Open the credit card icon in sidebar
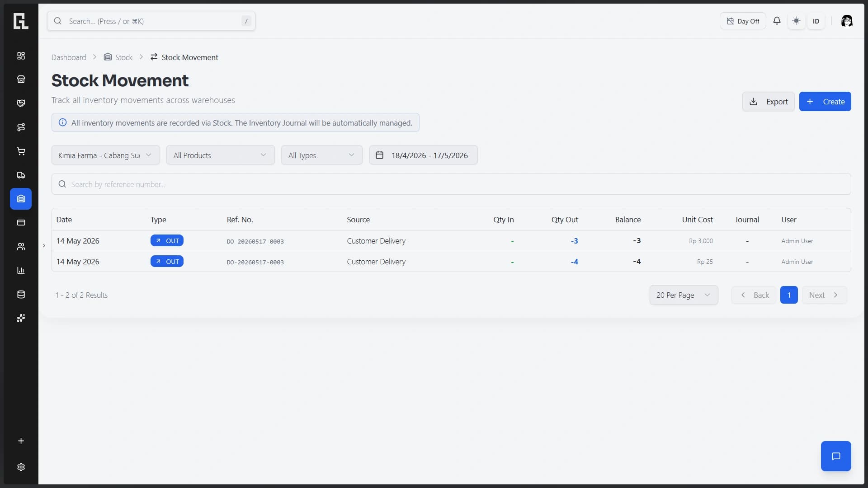The height and width of the screenshot is (488, 868). point(21,223)
